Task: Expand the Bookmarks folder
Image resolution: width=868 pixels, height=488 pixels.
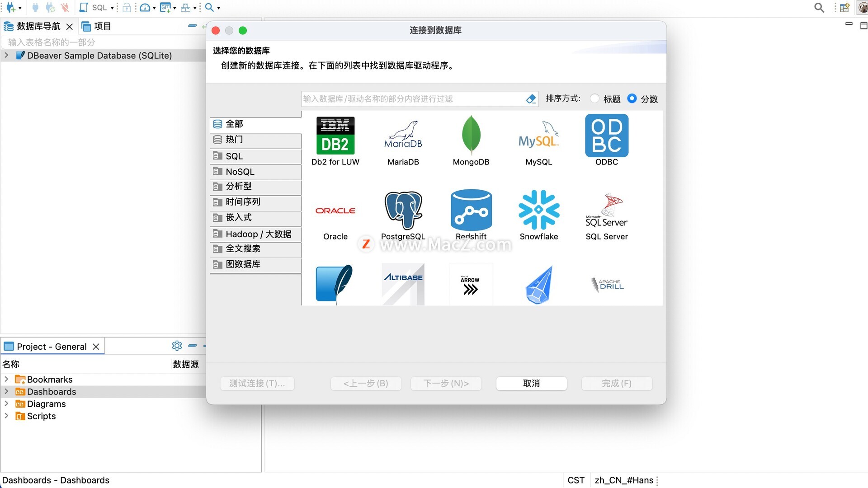Action: click(6, 379)
